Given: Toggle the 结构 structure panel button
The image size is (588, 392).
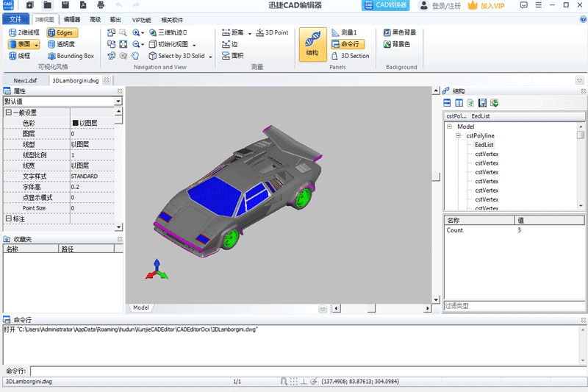Looking at the screenshot, I should click(x=313, y=44).
